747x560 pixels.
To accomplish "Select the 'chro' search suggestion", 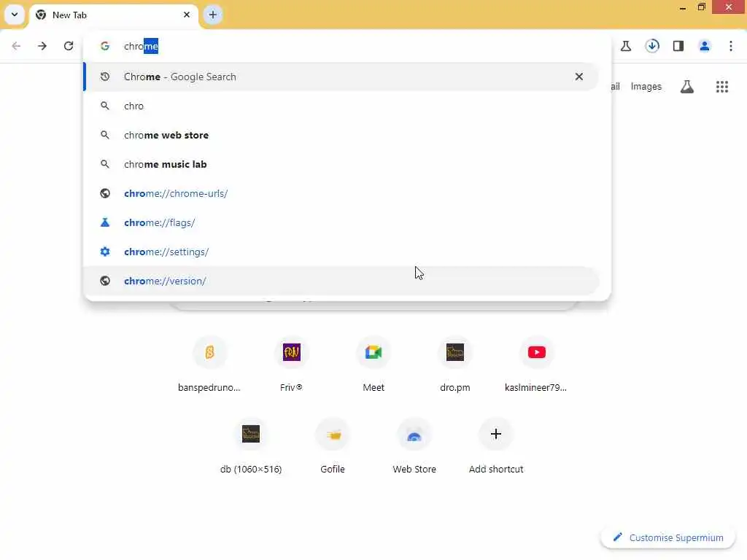I will click(x=341, y=106).
